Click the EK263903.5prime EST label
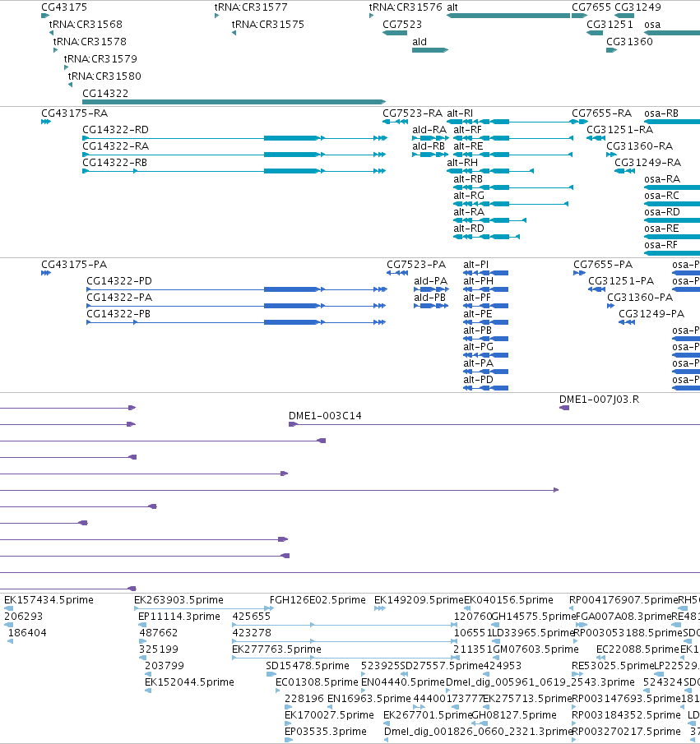Image resolution: width=700 pixels, height=744 pixels. point(178,600)
